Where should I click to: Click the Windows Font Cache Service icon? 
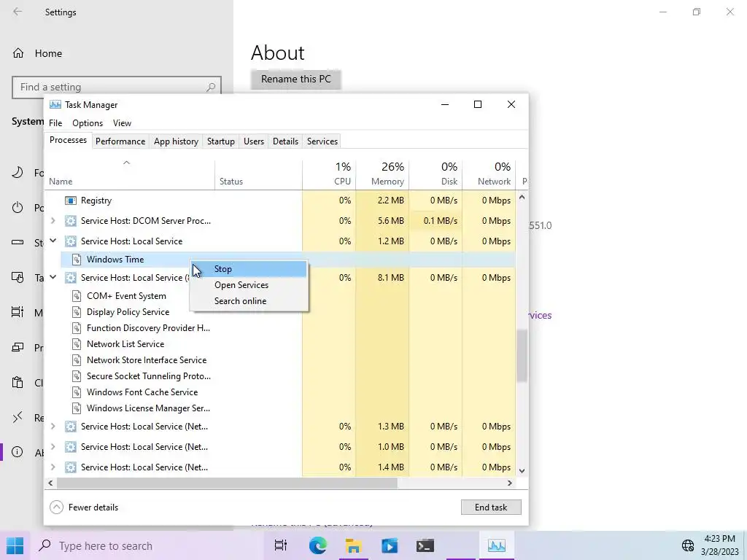click(76, 392)
